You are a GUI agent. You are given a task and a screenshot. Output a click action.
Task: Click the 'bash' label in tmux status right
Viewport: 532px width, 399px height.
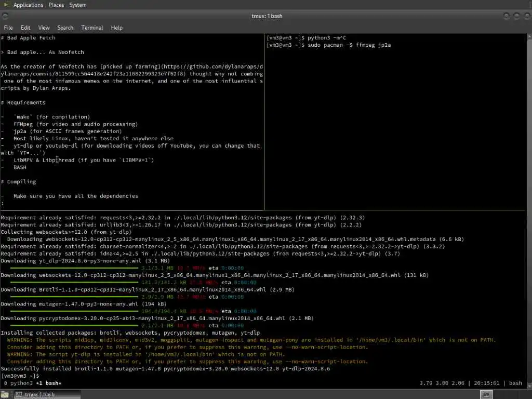click(515, 383)
